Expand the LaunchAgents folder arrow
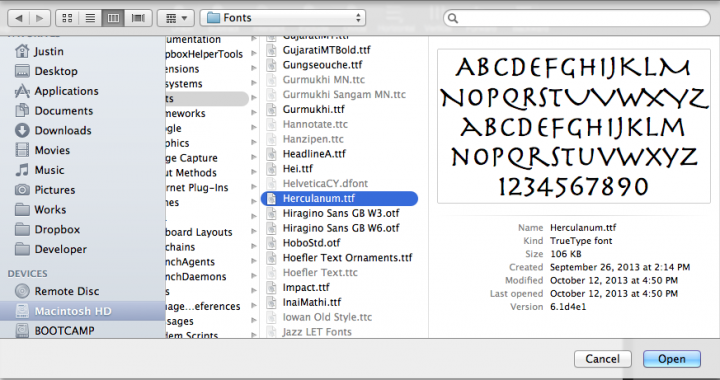The image size is (720, 380). [253, 262]
